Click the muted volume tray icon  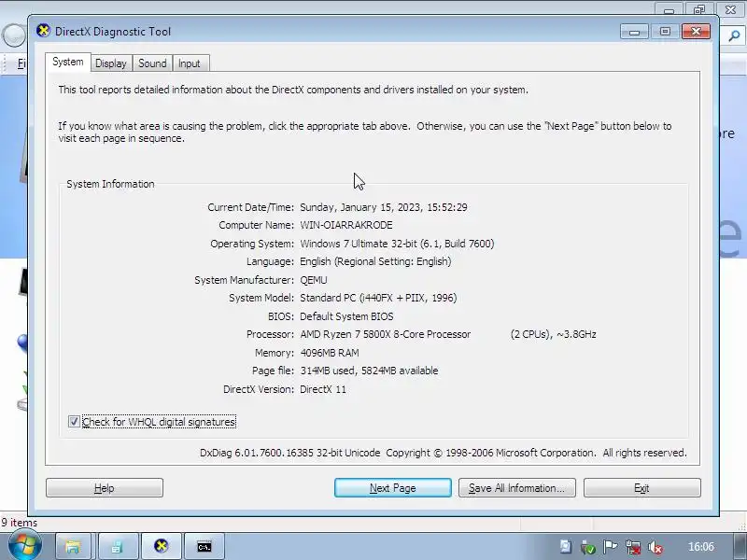point(656,547)
